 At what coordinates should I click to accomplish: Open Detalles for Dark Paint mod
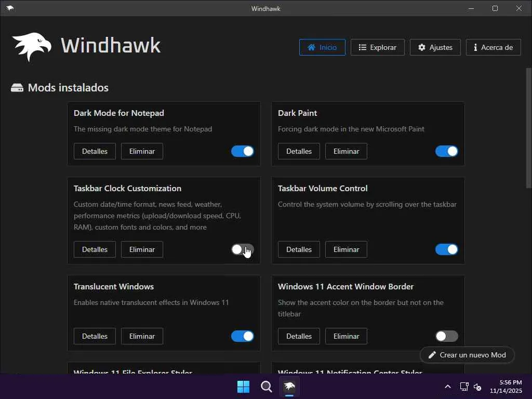(x=299, y=151)
